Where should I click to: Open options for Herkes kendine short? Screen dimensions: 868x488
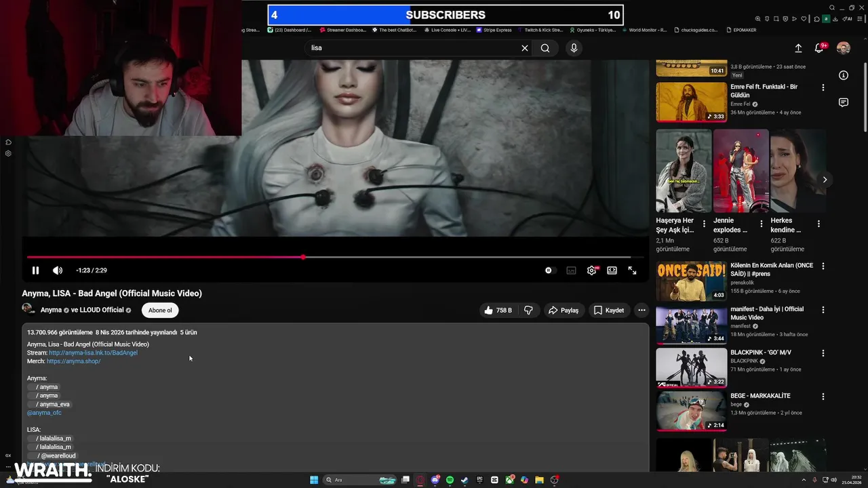818,224
